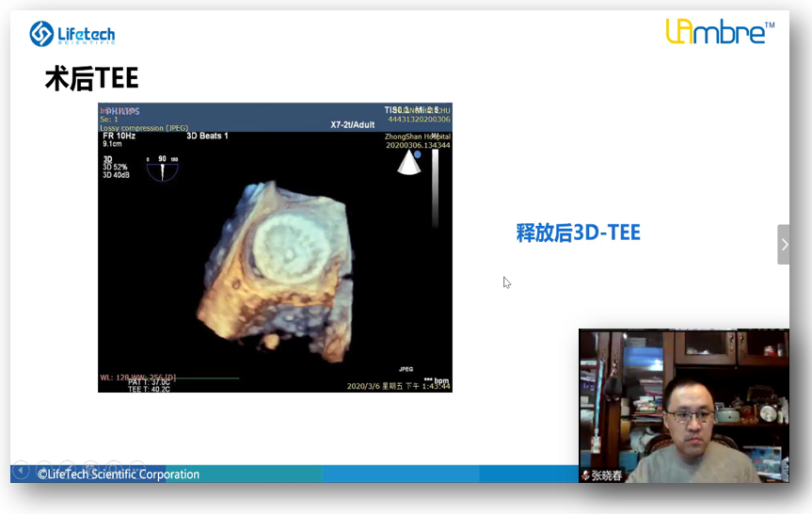Screen dimensions: 812x514
Task: Click the ultrasound sector cone icon
Action: [408, 162]
